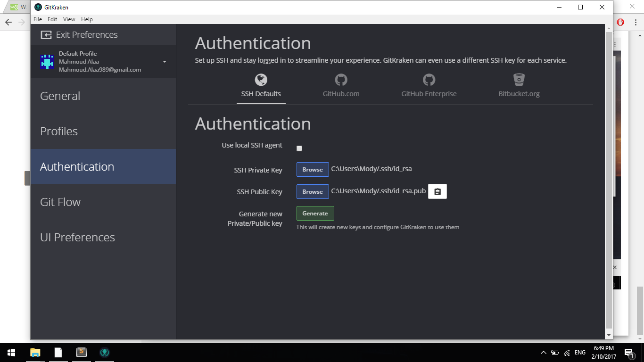
Task: Click the private key path C:\Users\Mody/.ssh/id_rsa
Action: (x=372, y=169)
